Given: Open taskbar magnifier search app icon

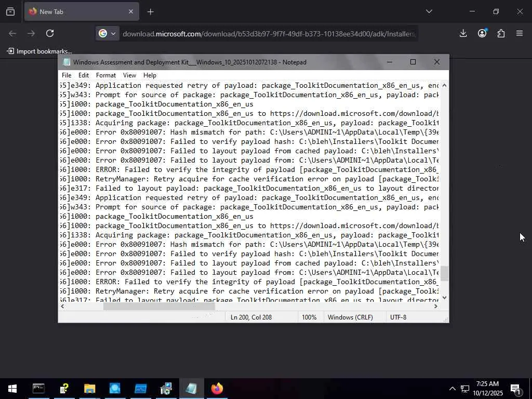Looking at the screenshot, I should coord(115,389).
